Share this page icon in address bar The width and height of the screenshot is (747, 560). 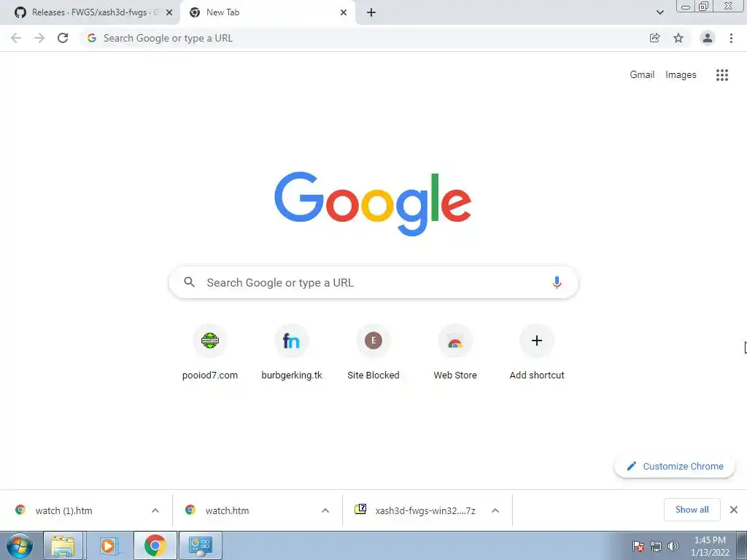pos(655,38)
